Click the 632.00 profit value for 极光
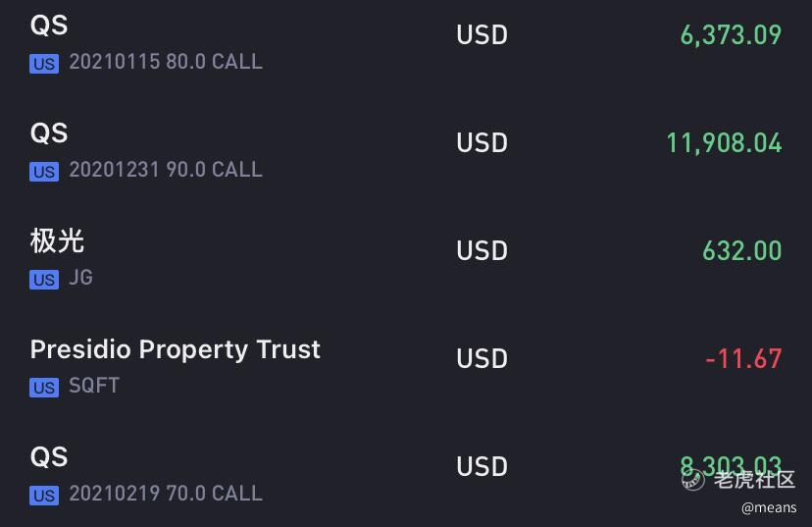The width and height of the screenshot is (812, 527). click(742, 251)
